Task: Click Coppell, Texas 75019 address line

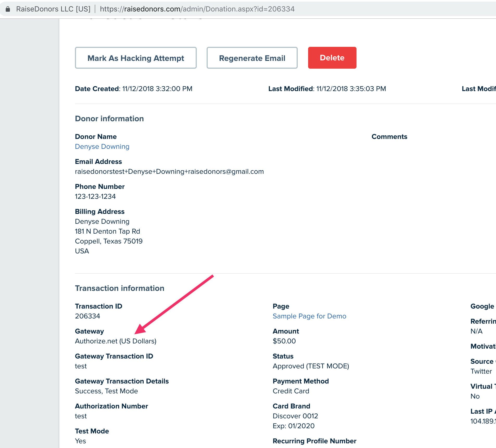Action: [109, 241]
